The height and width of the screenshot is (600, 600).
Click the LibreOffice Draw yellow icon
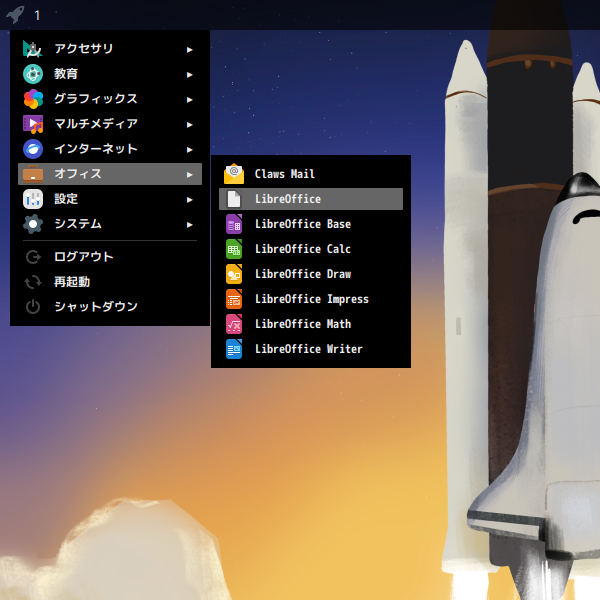click(234, 274)
